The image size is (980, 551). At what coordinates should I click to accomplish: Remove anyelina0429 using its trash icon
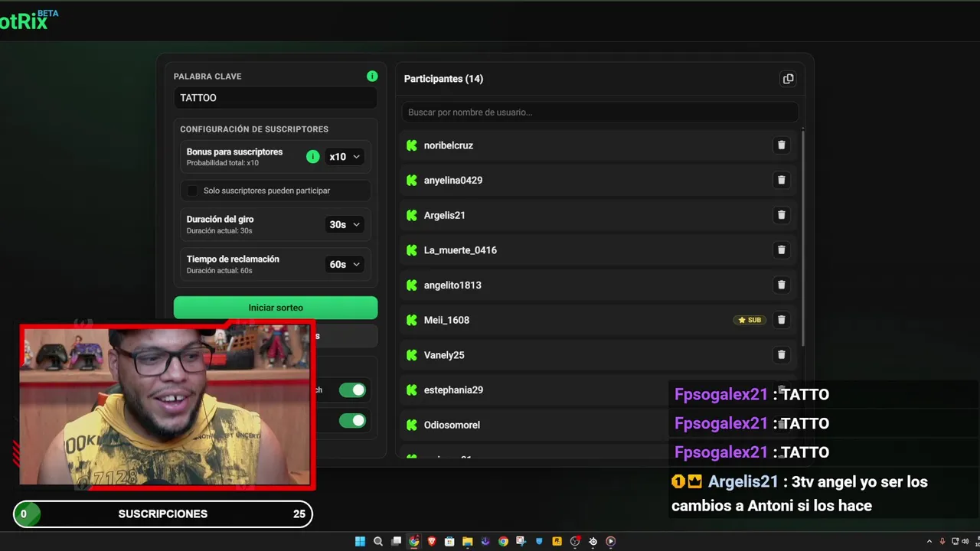click(x=781, y=180)
